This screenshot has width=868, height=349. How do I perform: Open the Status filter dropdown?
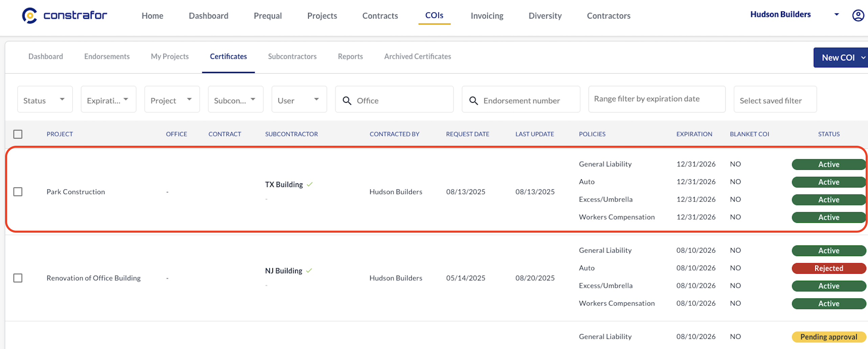45,99
